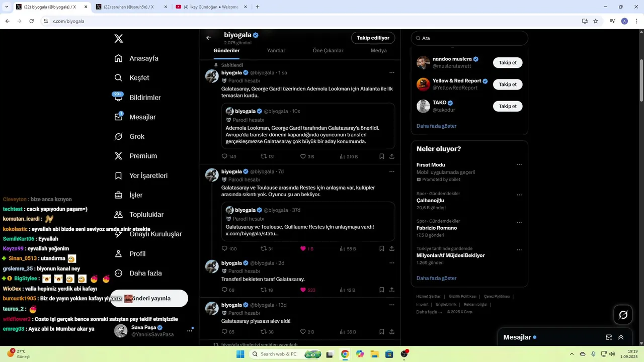Compose new message in Mesajlar drawer
This screenshot has width=644, height=362.
click(609, 337)
